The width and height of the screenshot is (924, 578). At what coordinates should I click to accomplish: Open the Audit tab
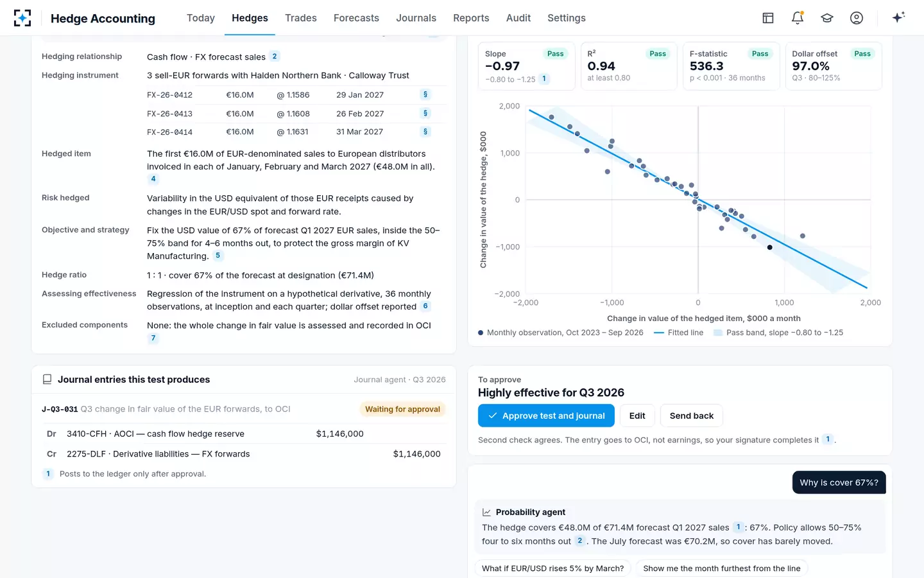coord(518,18)
